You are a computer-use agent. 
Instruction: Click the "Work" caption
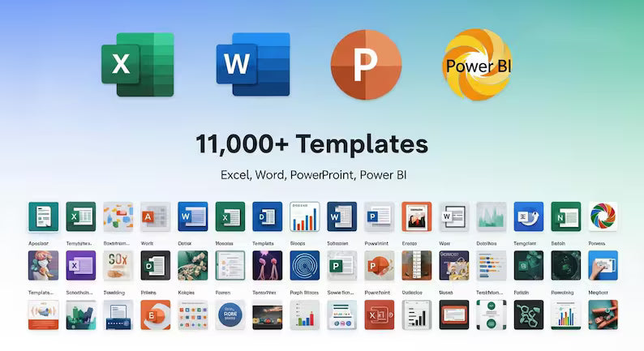(x=147, y=243)
